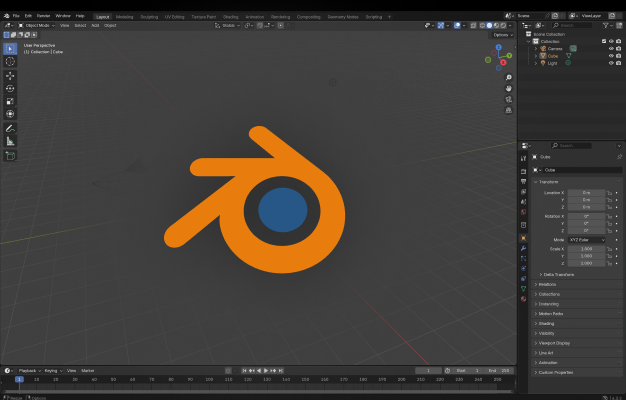626x400 pixels.
Task: Jump to the timeline start frame
Action: tap(244, 371)
